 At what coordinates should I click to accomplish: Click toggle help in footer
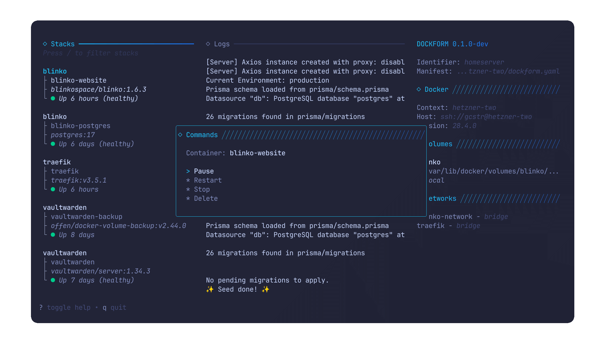click(x=68, y=307)
